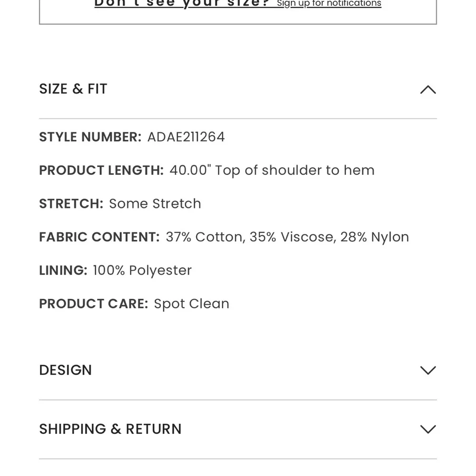This screenshot has height=476, width=476.
Task: Select the style number ADAE211264
Action: [186, 137]
